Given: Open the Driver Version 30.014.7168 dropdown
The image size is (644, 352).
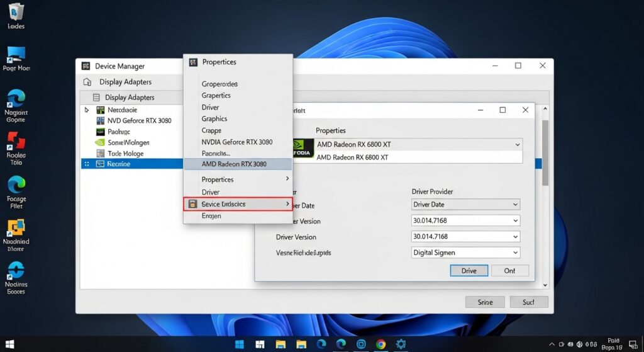Looking at the screenshot, I should tap(466, 236).
